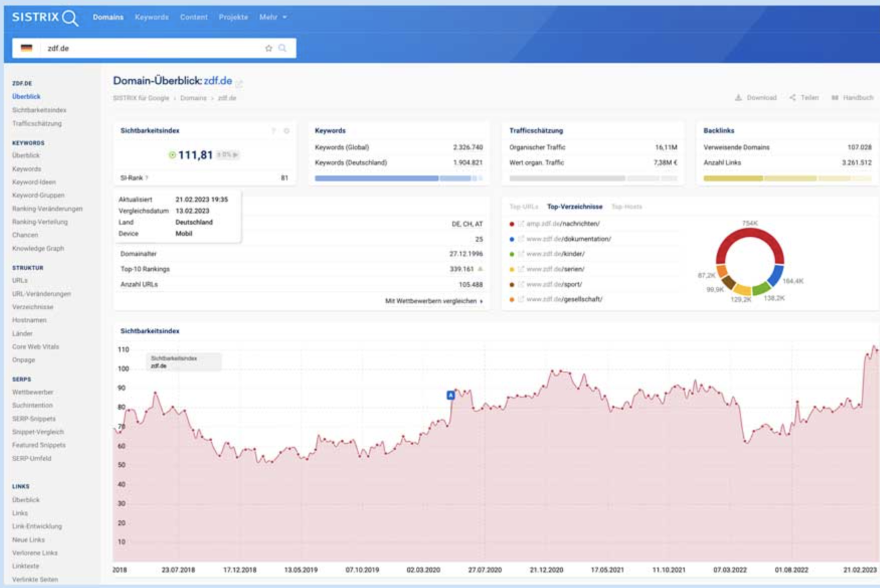The height and width of the screenshot is (588, 880).
Task: Open settings gear in Sichtbarkeitsindex card
Action: [287, 131]
